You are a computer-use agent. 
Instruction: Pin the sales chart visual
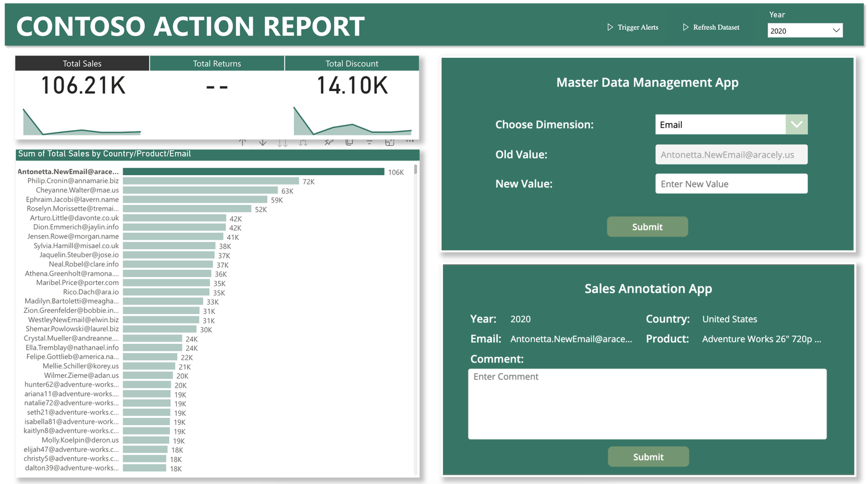[329, 142]
